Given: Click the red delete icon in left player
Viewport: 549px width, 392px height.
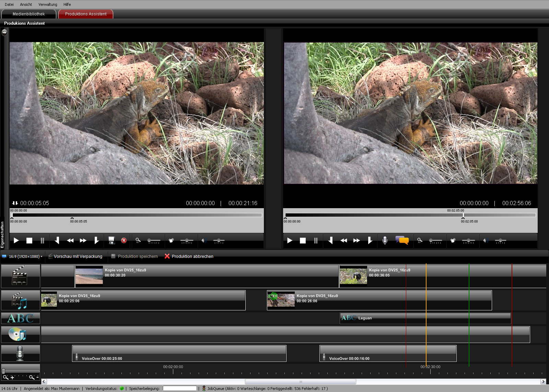Looking at the screenshot, I should pyautogui.click(x=124, y=240).
